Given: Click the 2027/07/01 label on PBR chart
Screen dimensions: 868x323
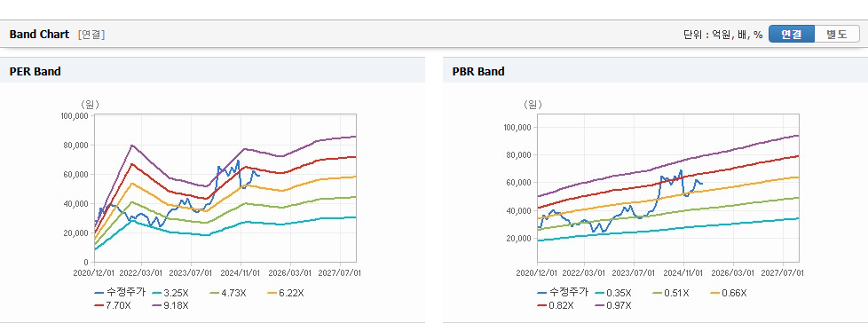Looking at the screenshot, I should (x=782, y=272).
